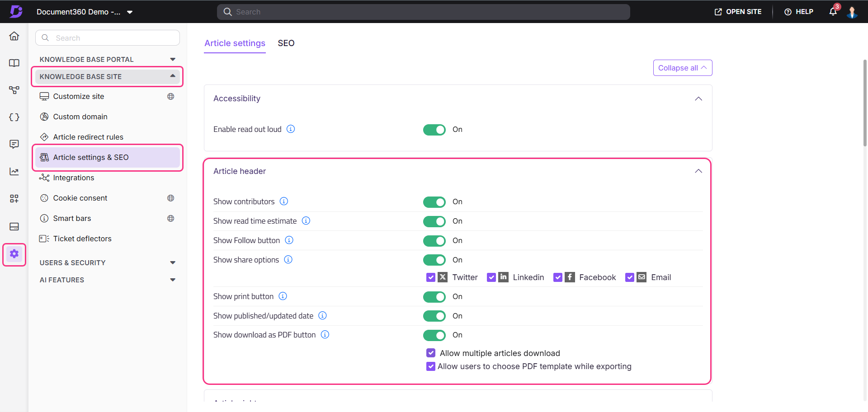Disable the Enable read out loud toggle
The height and width of the screenshot is (412, 868).
[x=434, y=130]
